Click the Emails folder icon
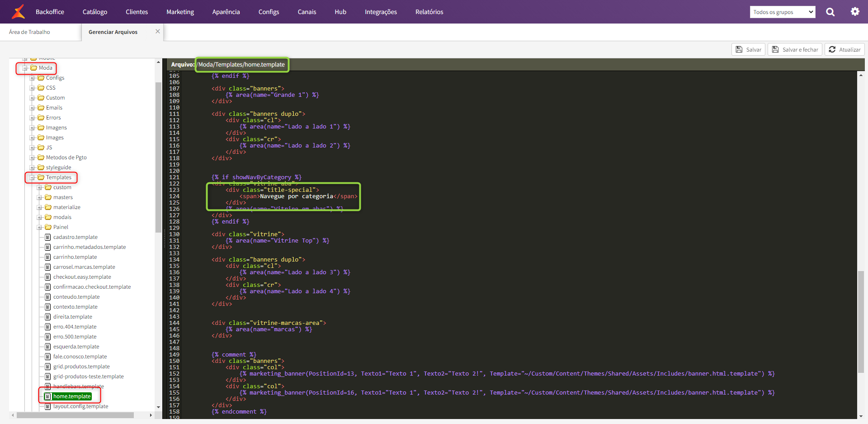868x424 pixels. tap(41, 108)
